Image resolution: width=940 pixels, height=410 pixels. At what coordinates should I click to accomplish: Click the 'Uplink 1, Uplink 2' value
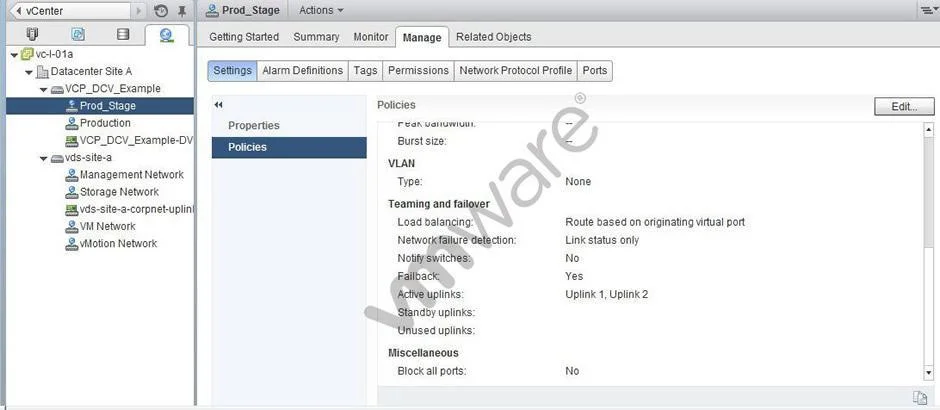click(606, 294)
